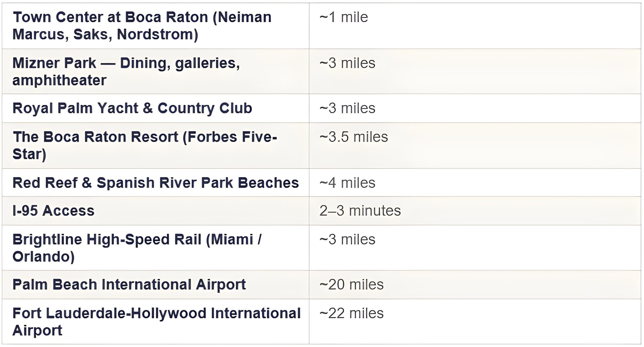The image size is (644, 347).
Task: Select Mizner Park's '~3 miles' distance value
Action: coord(347,63)
